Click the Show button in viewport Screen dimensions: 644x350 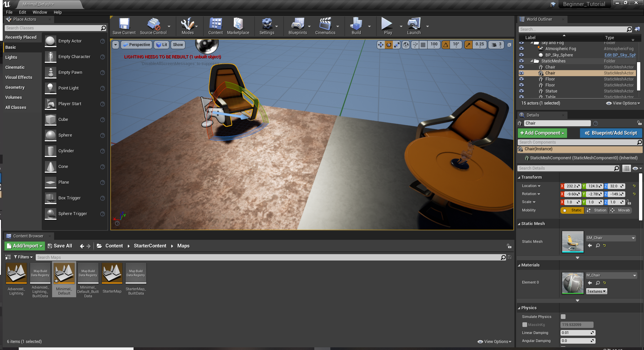point(178,45)
